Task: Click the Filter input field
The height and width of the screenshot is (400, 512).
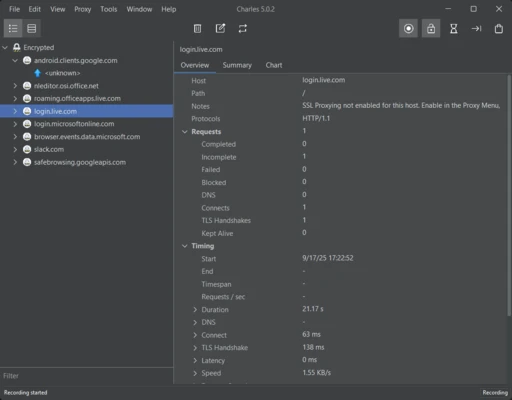Action: (x=87, y=376)
